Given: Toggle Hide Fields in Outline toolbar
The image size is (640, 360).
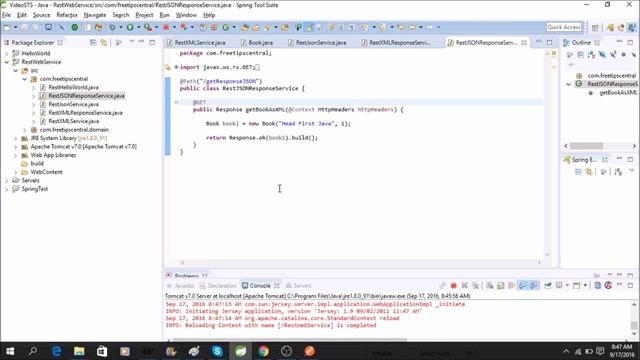Looking at the screenshot, I should click(602, 54).
